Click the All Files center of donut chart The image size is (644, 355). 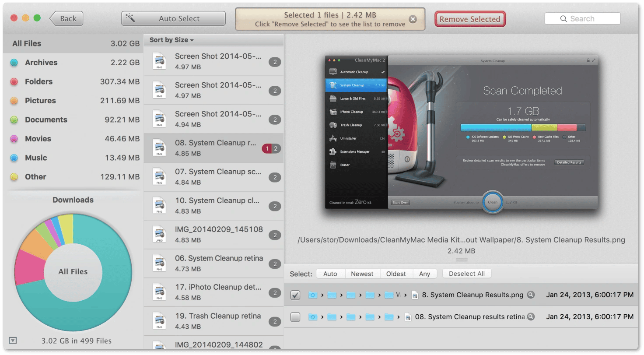coord(73,272)
